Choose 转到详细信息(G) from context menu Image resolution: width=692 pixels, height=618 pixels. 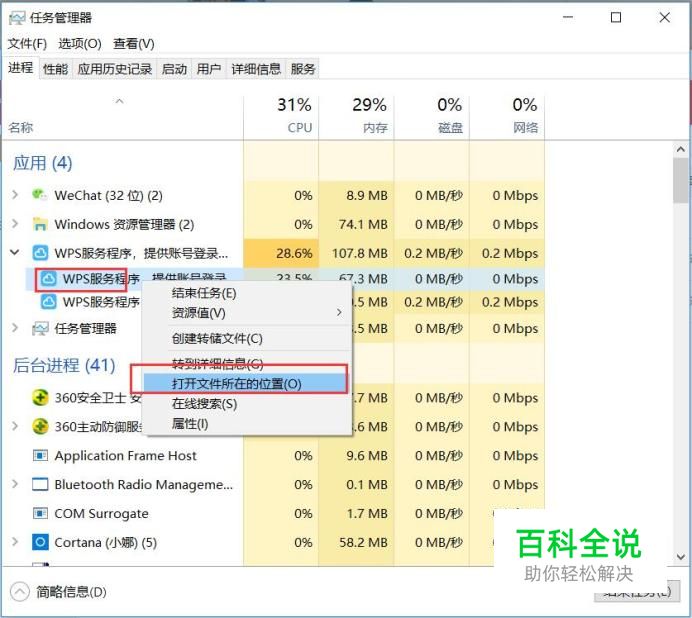pos(248,364)
